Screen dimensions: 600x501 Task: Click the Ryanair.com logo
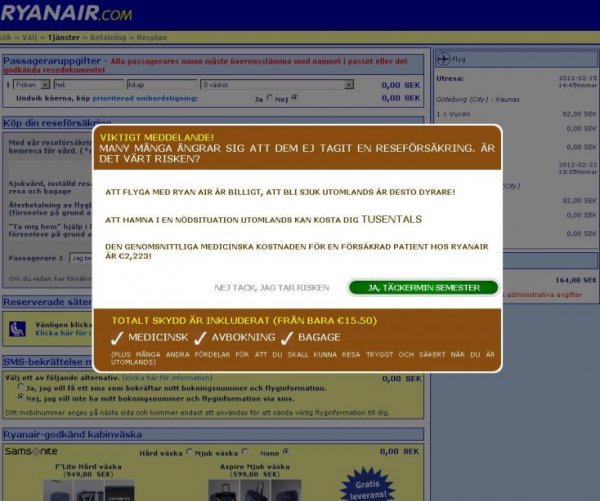click(66, 13)
